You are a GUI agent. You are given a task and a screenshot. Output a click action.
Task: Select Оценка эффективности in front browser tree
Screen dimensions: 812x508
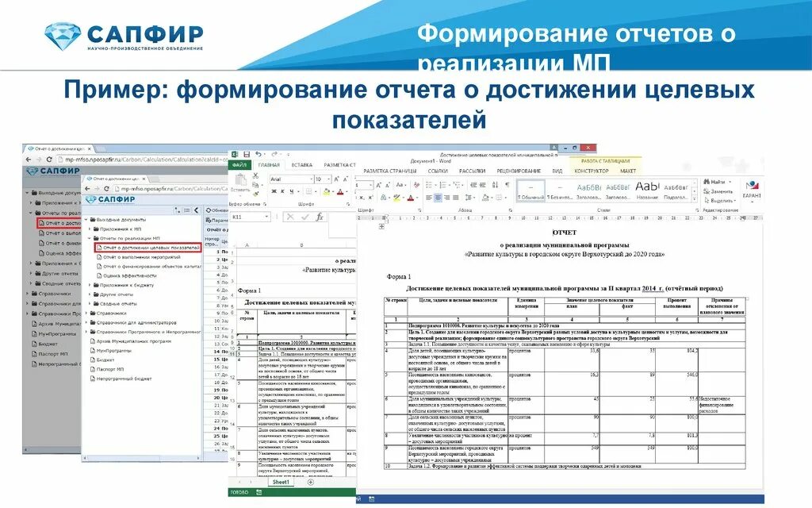click(x=126, y=275)
